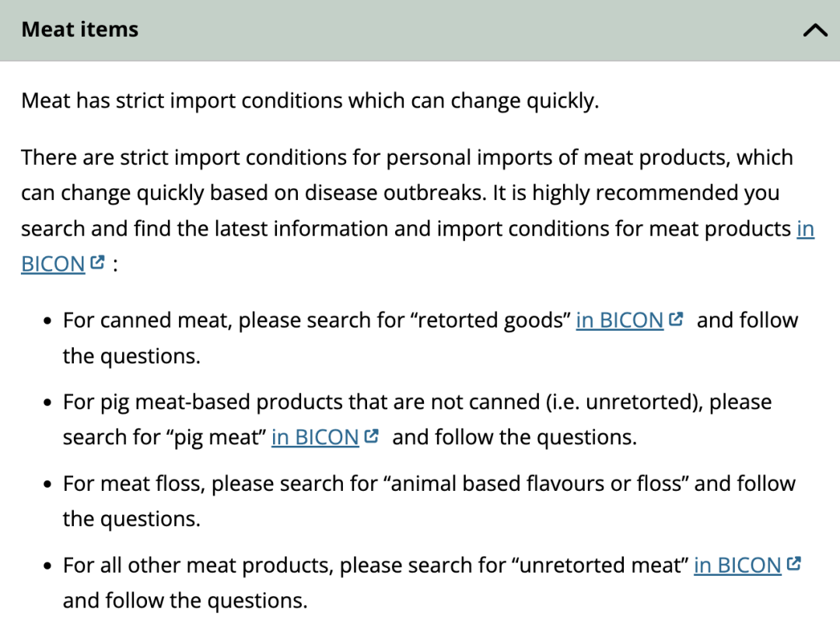Click external icon beside unretorted meat BICON link
The width and height of the screenshot is (840, 617).
[793, 564]
